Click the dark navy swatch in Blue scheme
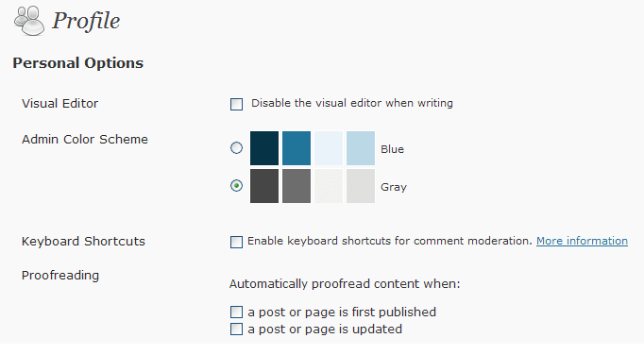The image size is (644, 355). coord(264,148)
